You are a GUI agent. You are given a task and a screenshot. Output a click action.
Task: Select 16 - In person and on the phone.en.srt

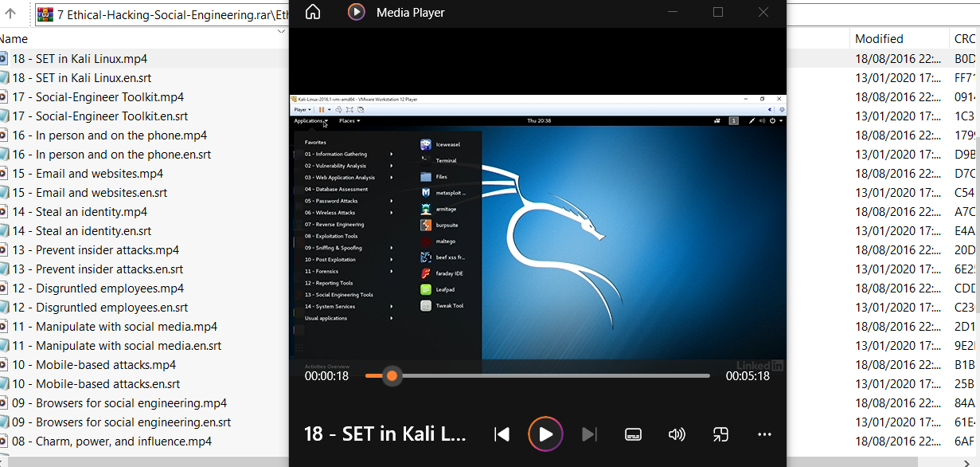(111, 154)
